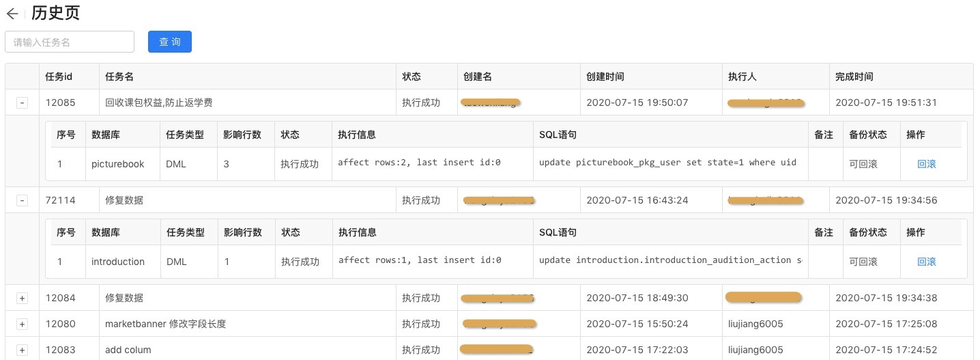Image resolution: width=980 pixels, height=360 pixels.
Task: Click 回滚 for the introduction task
Action: pyautogui.click(x=926, y=262)
